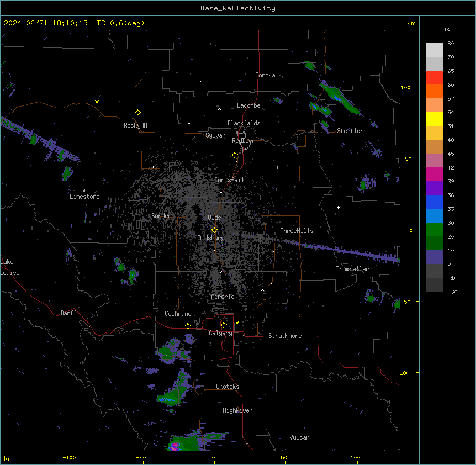Click the Limestone label
This screenshot has height=465, width=476.
[84, 197]
